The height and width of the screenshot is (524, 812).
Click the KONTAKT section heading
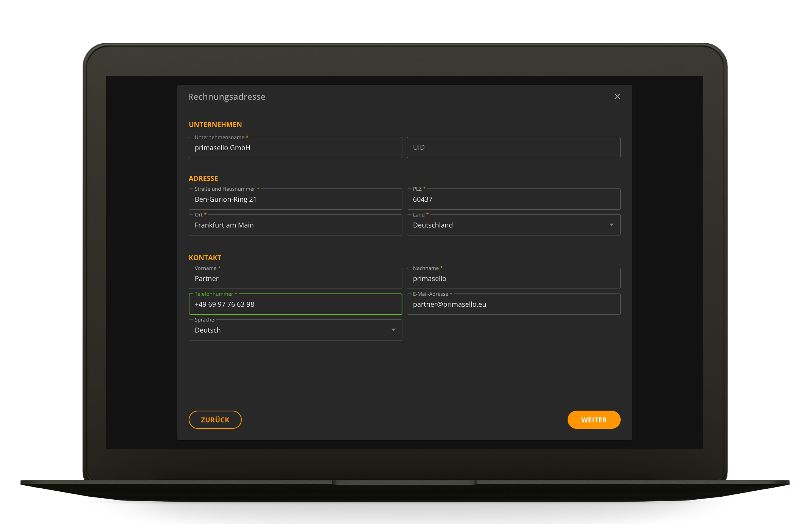coord(205,258)
